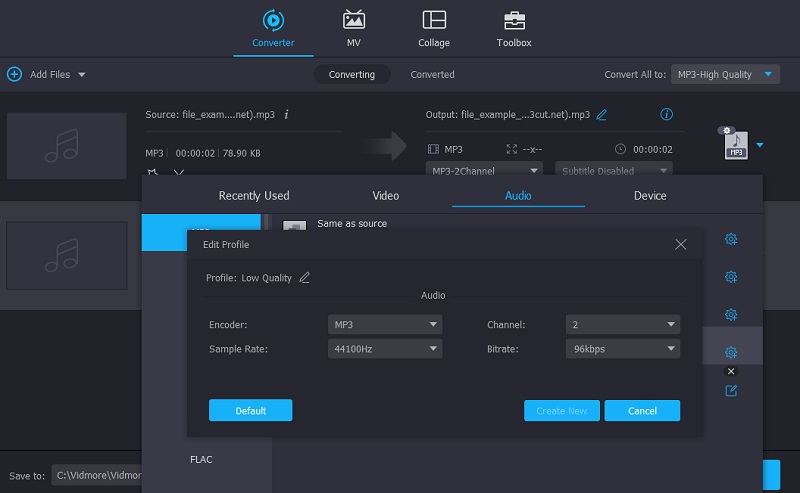Select the Recently Used tab
Image resolution: width=800 pixels, height=493 pixels.
pos(254,196)
